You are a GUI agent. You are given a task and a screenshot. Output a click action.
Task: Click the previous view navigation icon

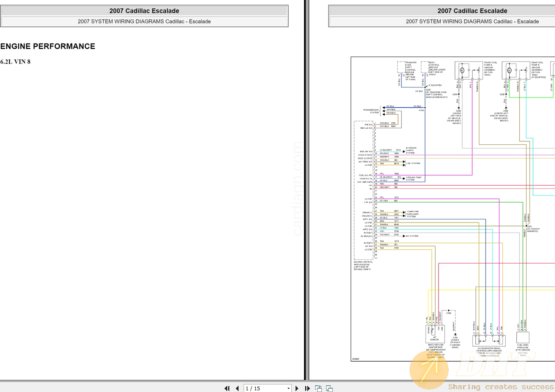pyautogui.click(x=319, y=388)
